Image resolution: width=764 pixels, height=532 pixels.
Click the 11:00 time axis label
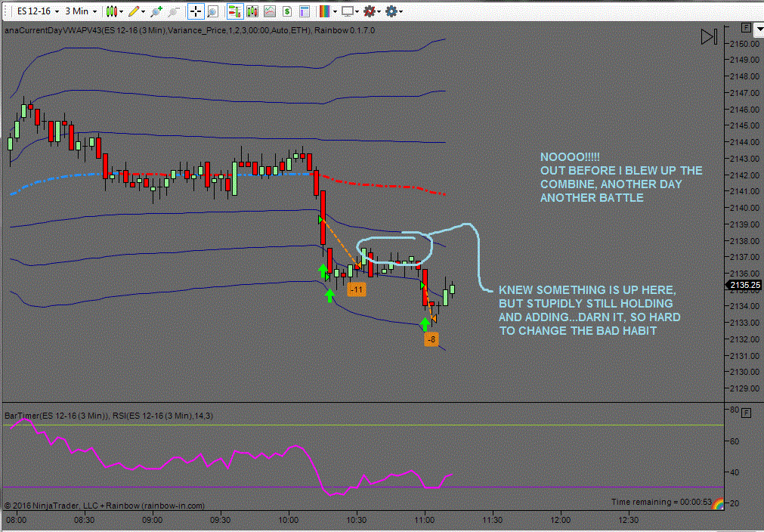click(425, 521)
